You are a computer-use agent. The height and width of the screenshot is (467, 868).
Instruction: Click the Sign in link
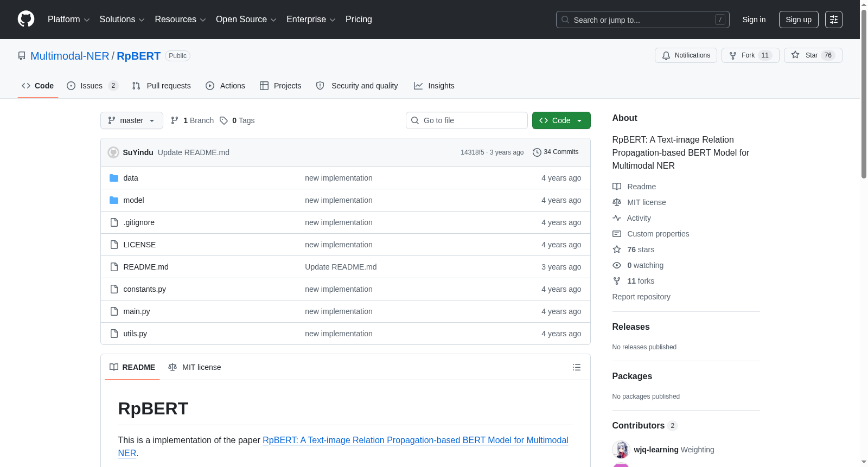[754, 20]
